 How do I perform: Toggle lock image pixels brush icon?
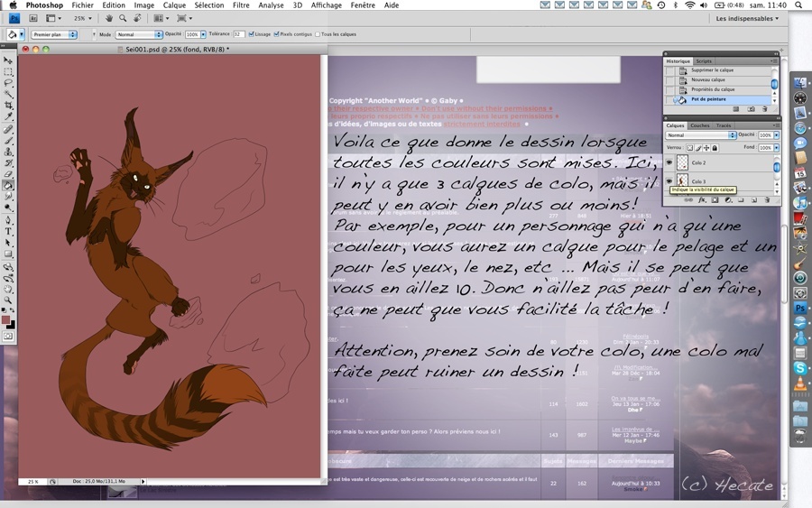pos(698,148)
